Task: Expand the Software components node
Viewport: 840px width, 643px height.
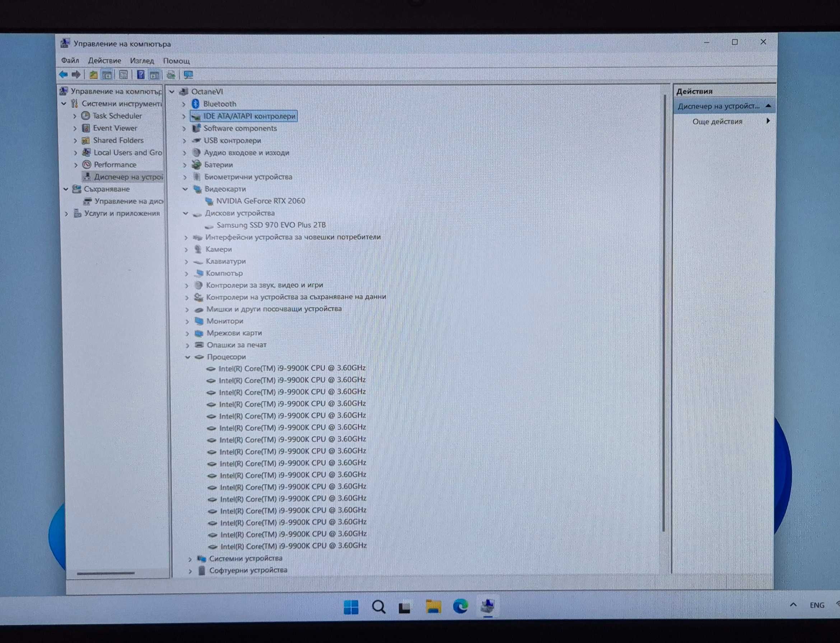Action: 184,129
